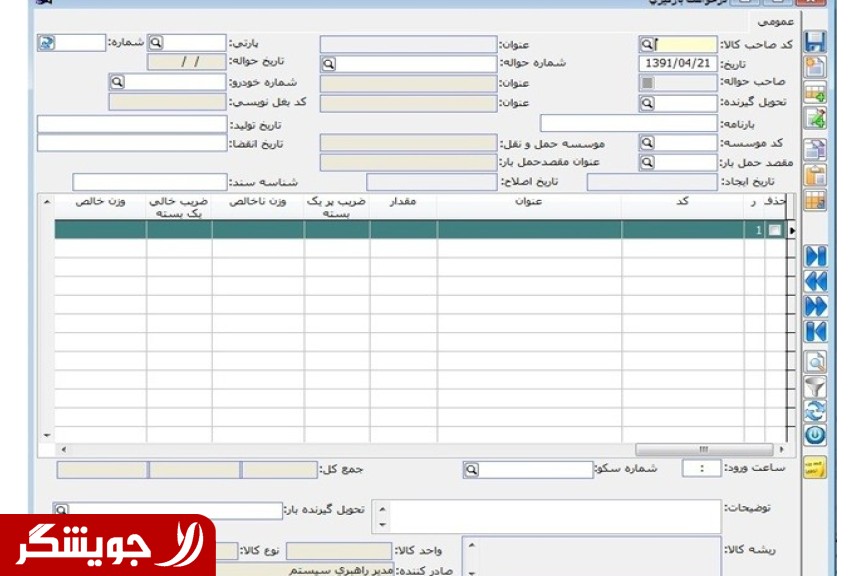Viewport: 864px width, 576px height.
Task: Select the عمومی tab
Action: point(776,20)
